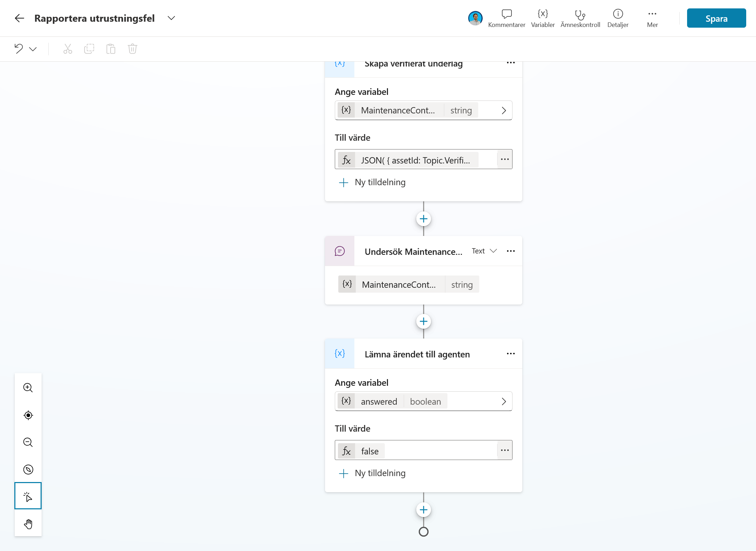Click message icon of Undersök Maintenance node

(x=340, y=251)
